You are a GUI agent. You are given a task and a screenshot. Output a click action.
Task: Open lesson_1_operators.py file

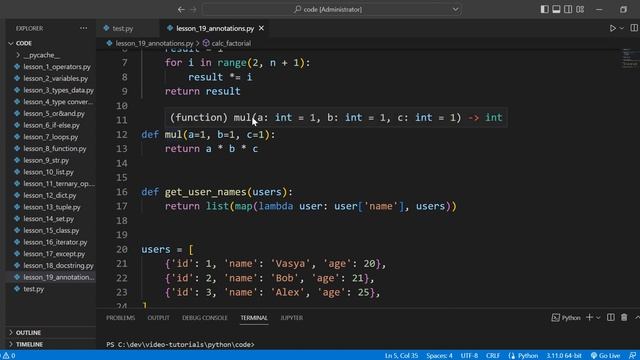(x=57, y=67)
